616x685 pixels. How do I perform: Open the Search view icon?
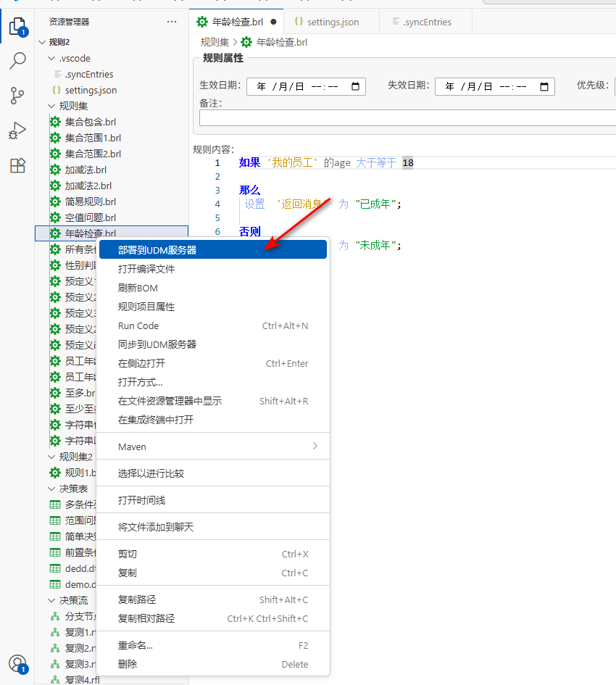17,61
